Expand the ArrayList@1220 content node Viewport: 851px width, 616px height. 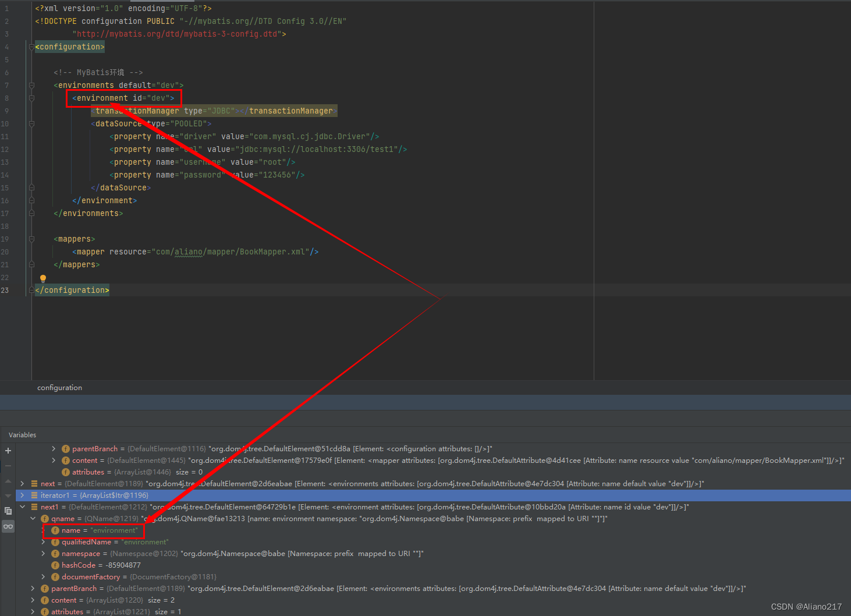[x=33, y=600]
